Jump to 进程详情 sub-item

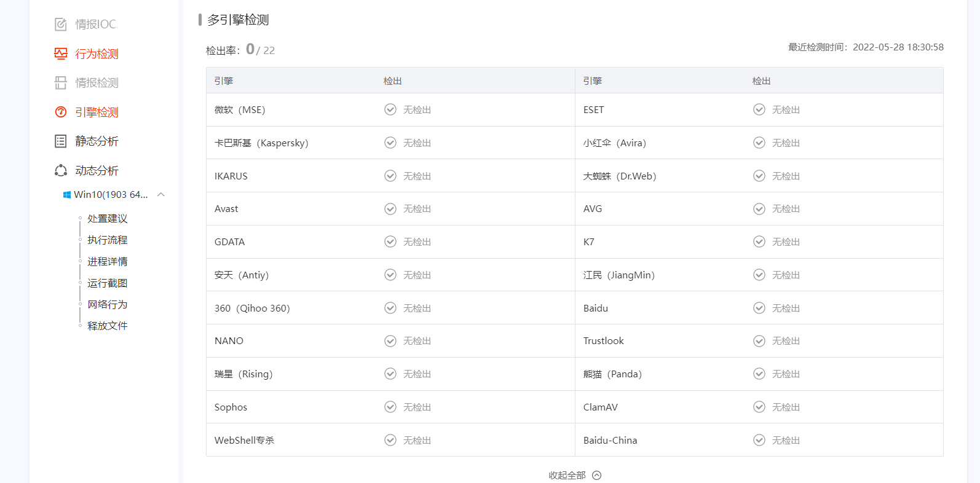(x=108, y=262)
